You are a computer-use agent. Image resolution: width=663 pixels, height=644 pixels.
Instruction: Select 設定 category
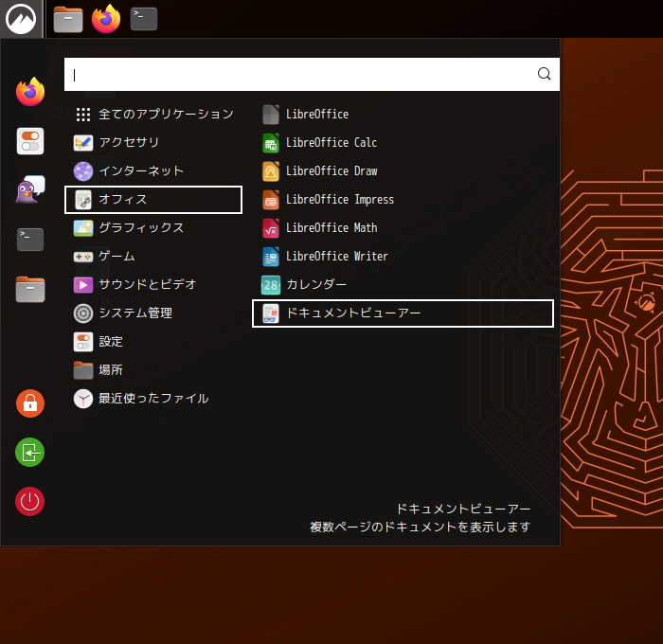(153, 342)
